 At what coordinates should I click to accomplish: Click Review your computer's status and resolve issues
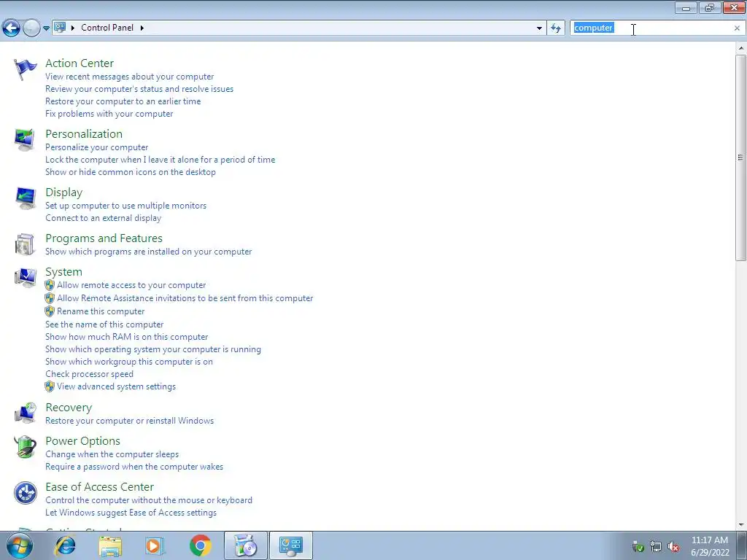click(x=139, y=89)
